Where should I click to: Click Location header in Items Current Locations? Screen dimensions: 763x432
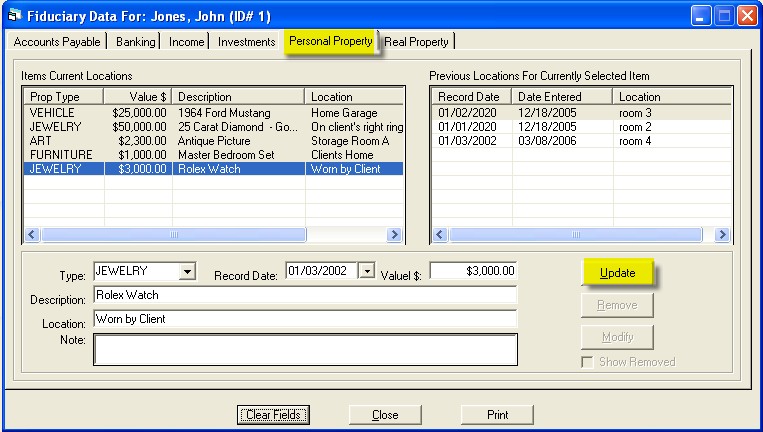pos(354,96)
